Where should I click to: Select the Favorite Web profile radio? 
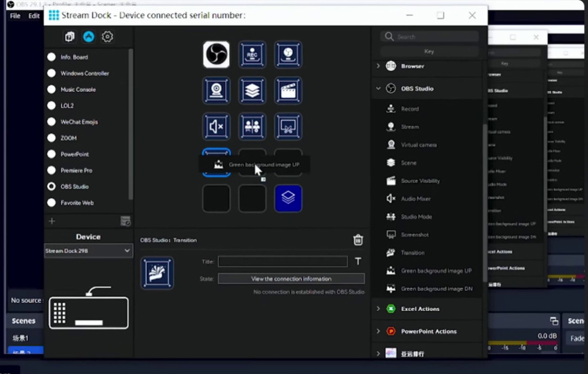[51, 203]
